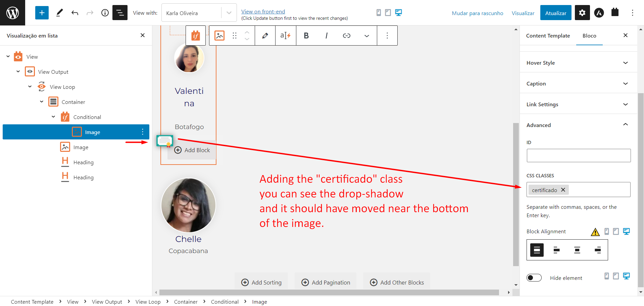Select the pencil edit tools icon

59,13
